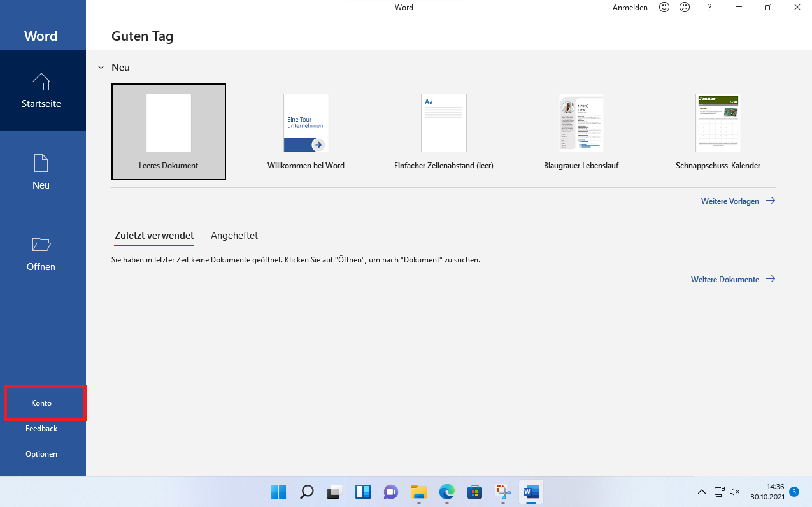Select the Zuletzt verwendet tab
Viewport: 812px width, 507px height.
[154, 236]
